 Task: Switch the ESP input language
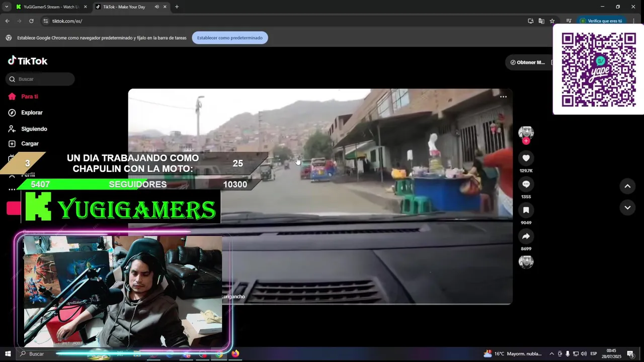point(594,354)
